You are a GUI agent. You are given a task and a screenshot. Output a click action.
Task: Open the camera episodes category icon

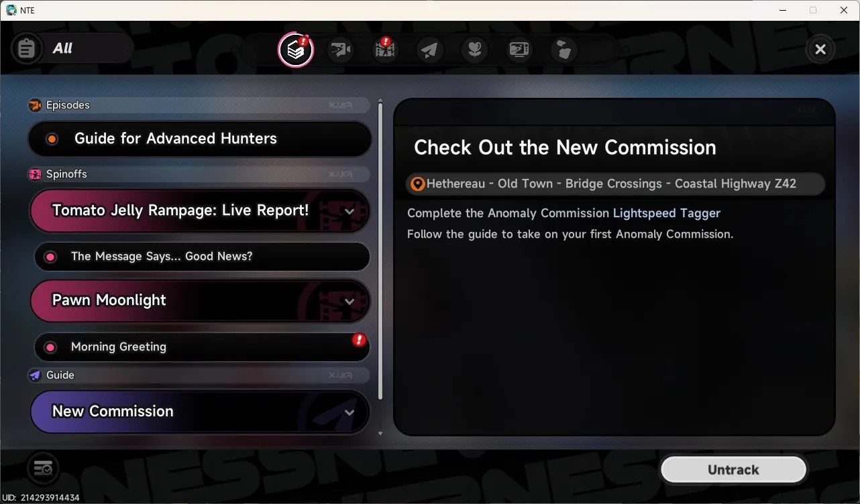tap(340, 50)
